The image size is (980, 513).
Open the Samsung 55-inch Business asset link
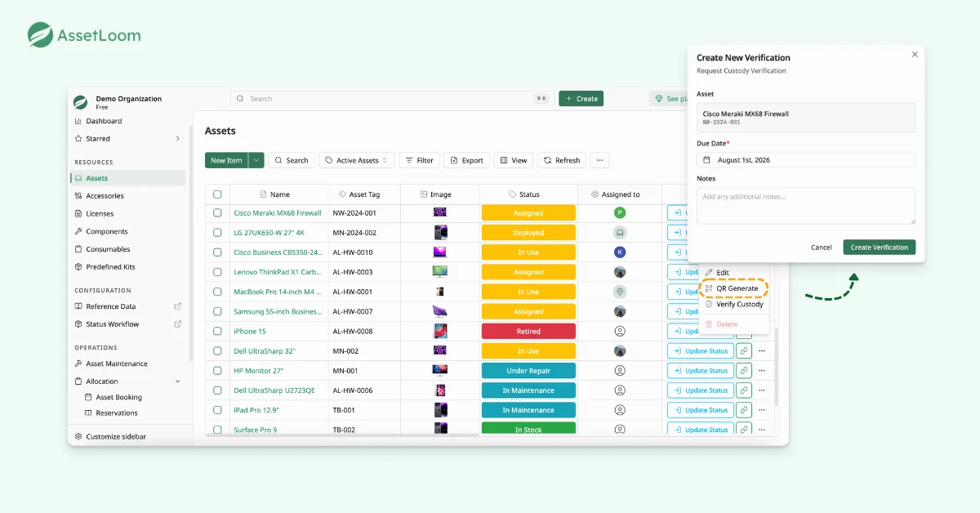point(278,312)
